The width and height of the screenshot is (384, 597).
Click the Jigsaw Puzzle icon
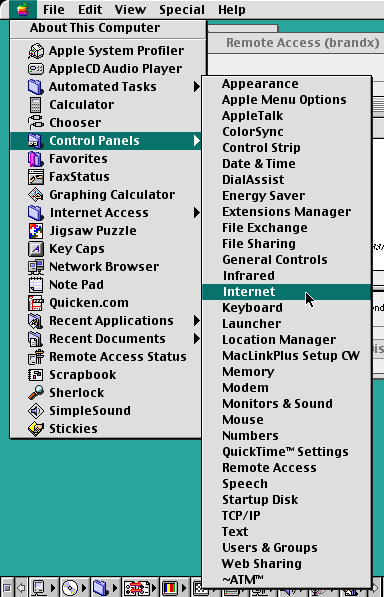36,231
